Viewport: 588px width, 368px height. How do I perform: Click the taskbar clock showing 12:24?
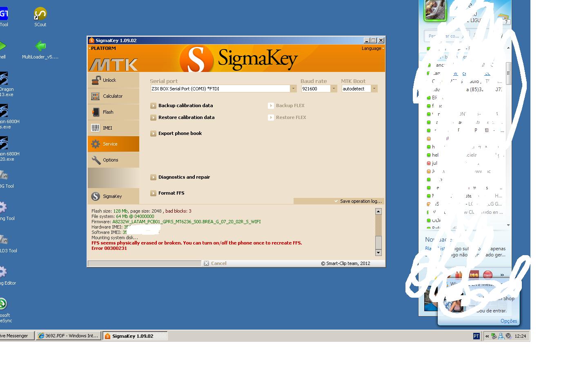[x=520, y=336]
